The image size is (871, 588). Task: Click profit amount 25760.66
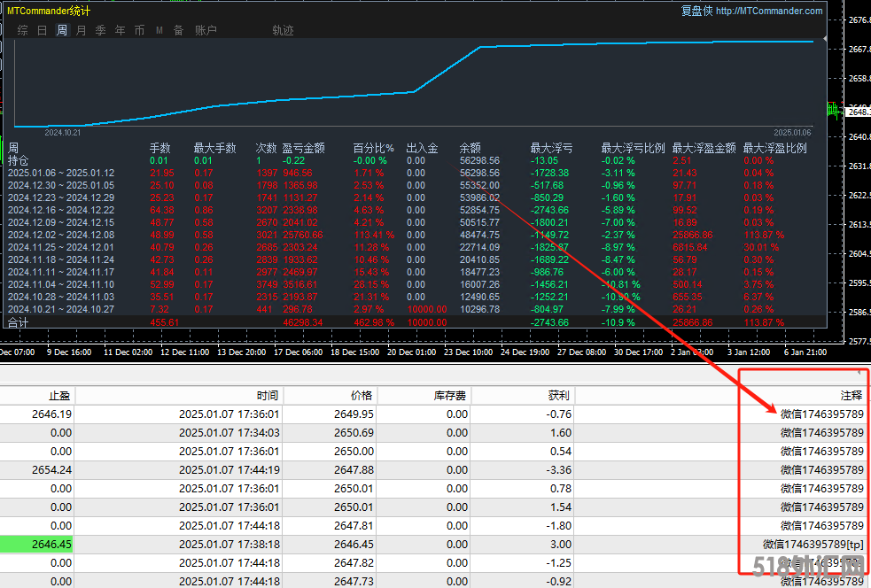coord(303,235)
